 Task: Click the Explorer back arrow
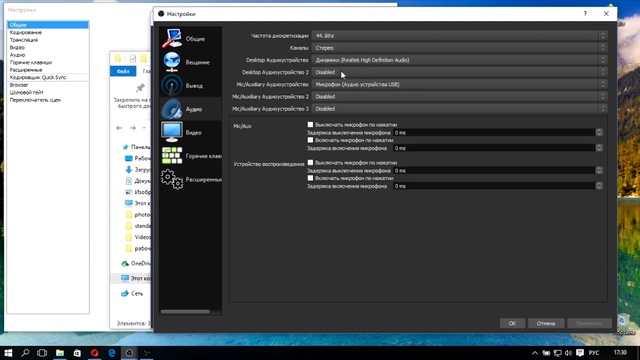(x=119, y=128)
